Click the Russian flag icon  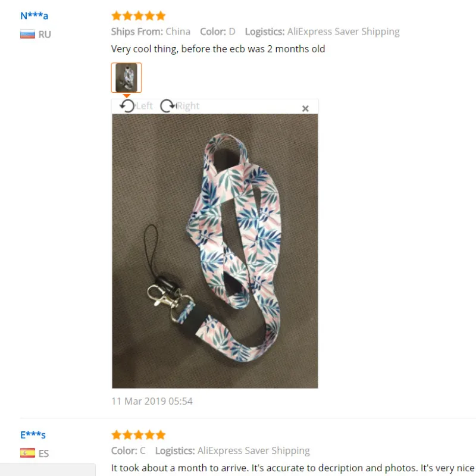(x=27, y=35)
